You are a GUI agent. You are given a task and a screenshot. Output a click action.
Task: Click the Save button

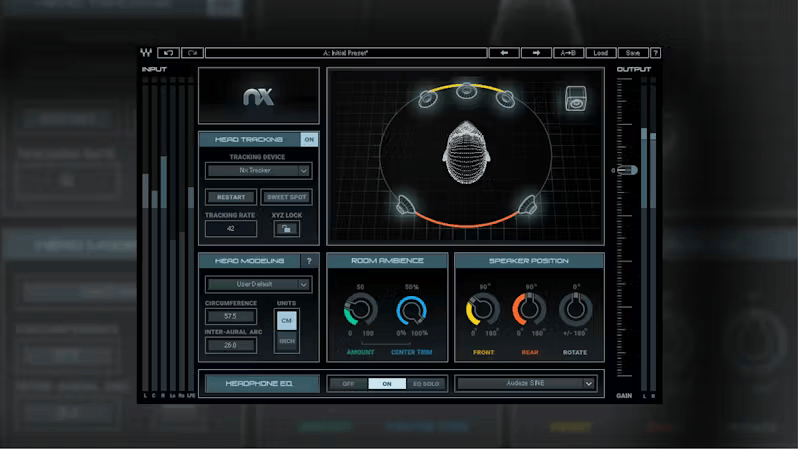(x=633, y=53)
